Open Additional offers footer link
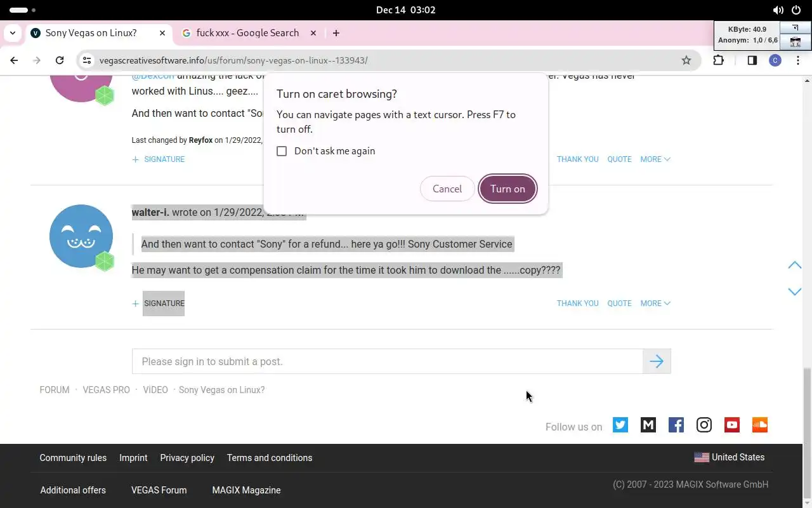812x508 pixels. pyautogui.click(x=73, y=490)
